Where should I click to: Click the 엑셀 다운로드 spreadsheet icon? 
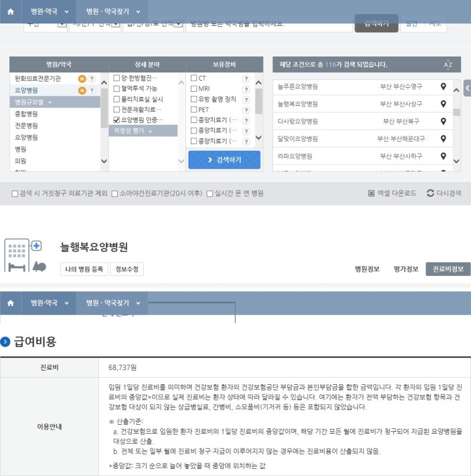tap(371, 194)
